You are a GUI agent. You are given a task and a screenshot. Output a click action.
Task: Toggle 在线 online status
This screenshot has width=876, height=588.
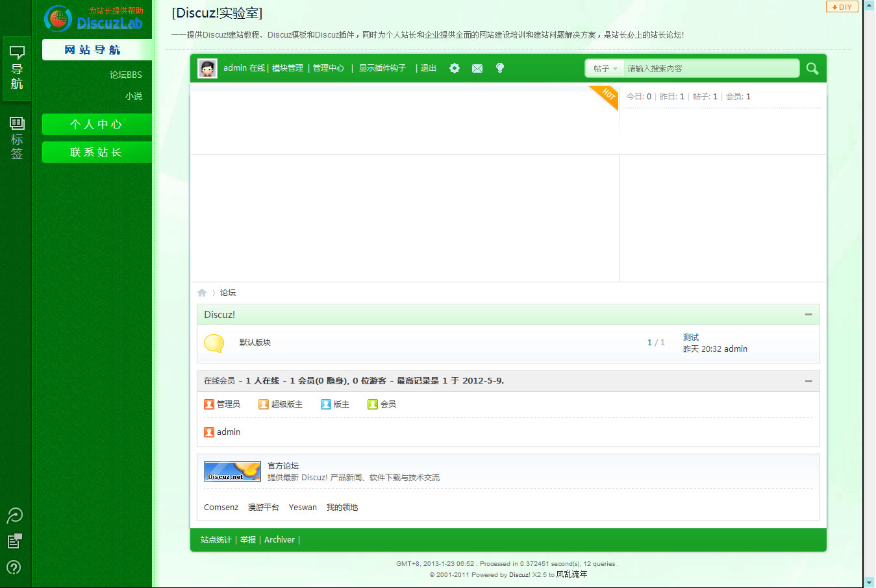point(257,68)
